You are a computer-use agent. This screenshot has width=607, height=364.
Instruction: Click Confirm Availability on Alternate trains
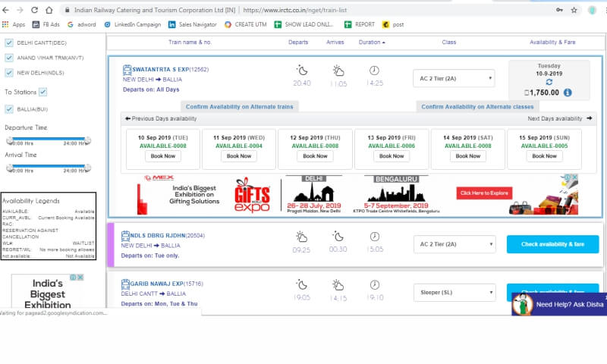[239, 107]
